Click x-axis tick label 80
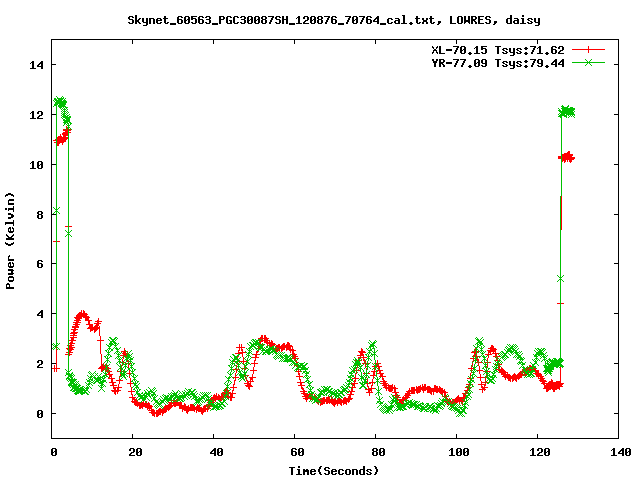The width and height of the screenshot is (640, 480). [378, 452]
